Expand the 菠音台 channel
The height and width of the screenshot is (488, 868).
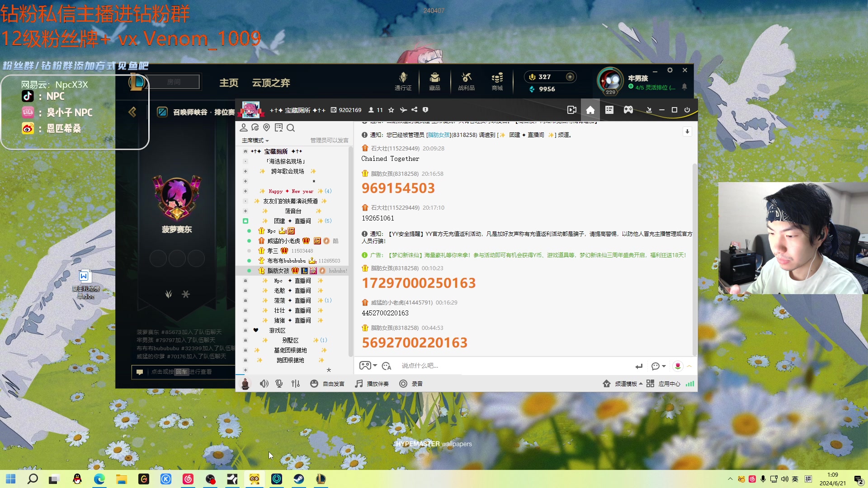point(245,211)
